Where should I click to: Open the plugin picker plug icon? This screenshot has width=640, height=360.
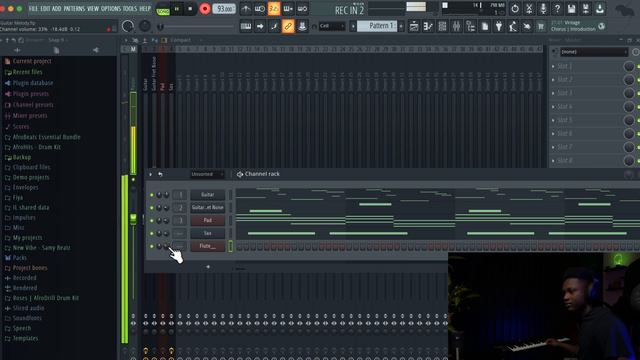click(499, 27)
